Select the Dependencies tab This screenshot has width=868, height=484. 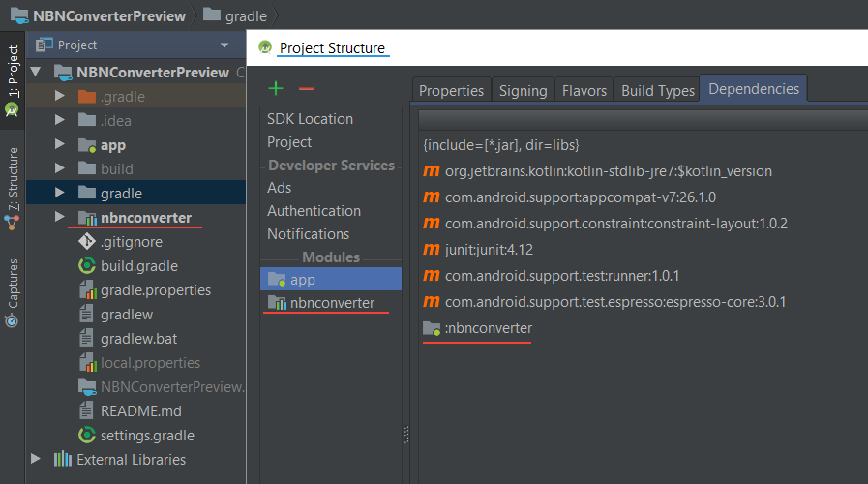pos(754,89)
